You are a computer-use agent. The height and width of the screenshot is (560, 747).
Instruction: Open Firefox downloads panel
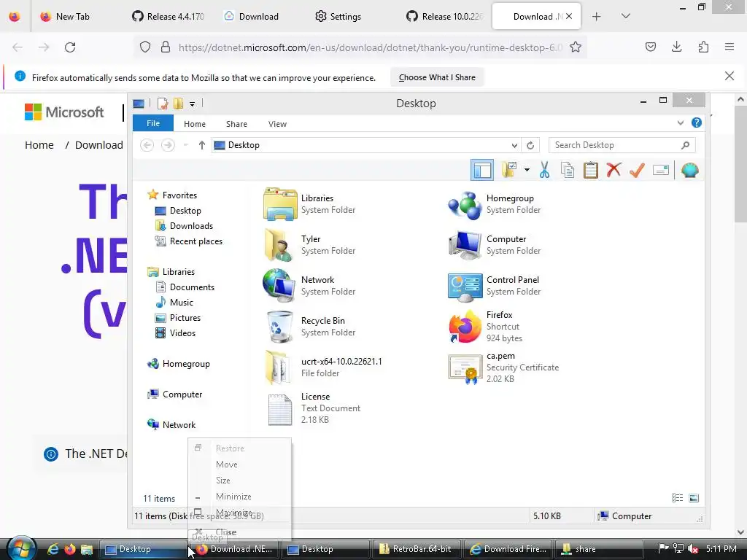676,47
